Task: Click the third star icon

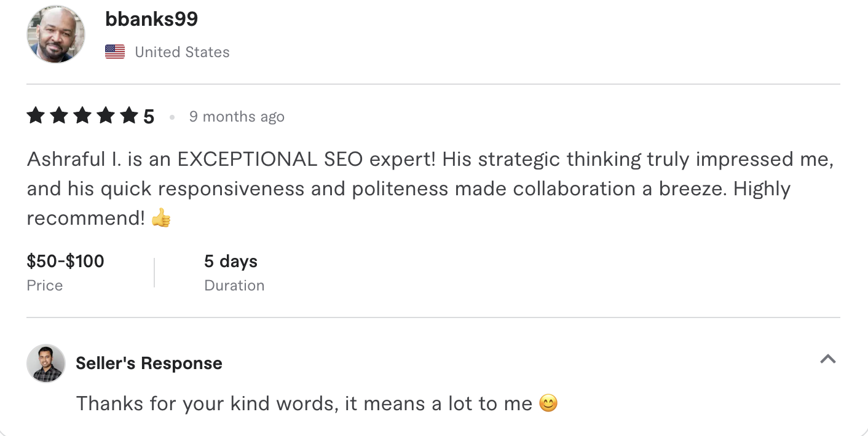Action: (x=82, y=115)
